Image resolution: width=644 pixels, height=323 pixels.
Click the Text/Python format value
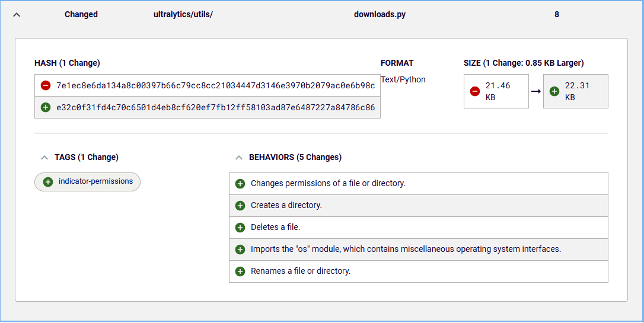pyautogui.click(x=403, y=79)
